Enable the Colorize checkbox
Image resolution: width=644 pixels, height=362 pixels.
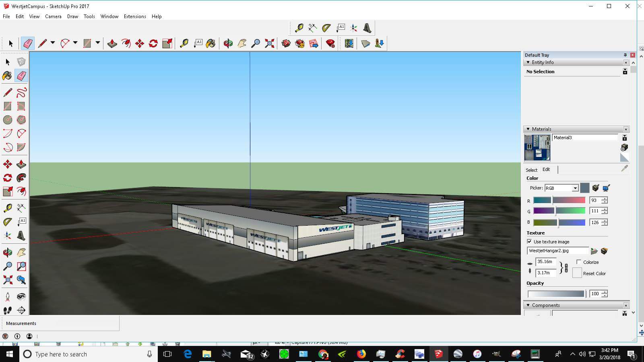coord(578,262)
